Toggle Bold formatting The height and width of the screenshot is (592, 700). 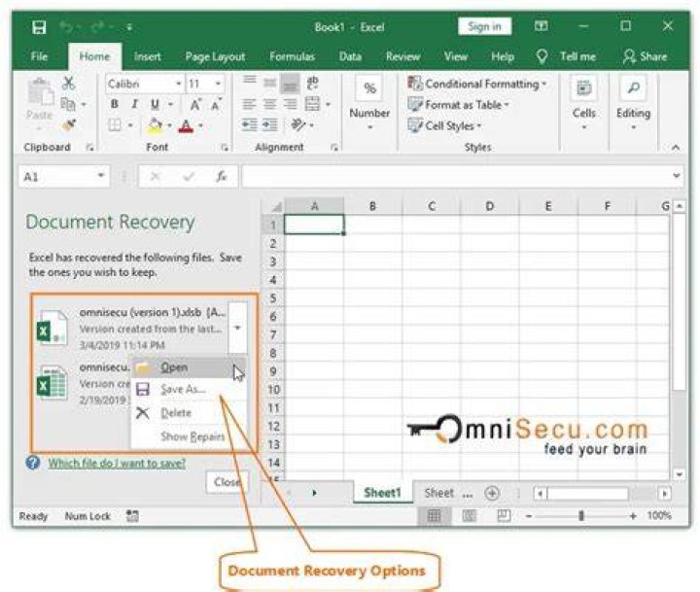pyautogui.click(x=115, y=104)
